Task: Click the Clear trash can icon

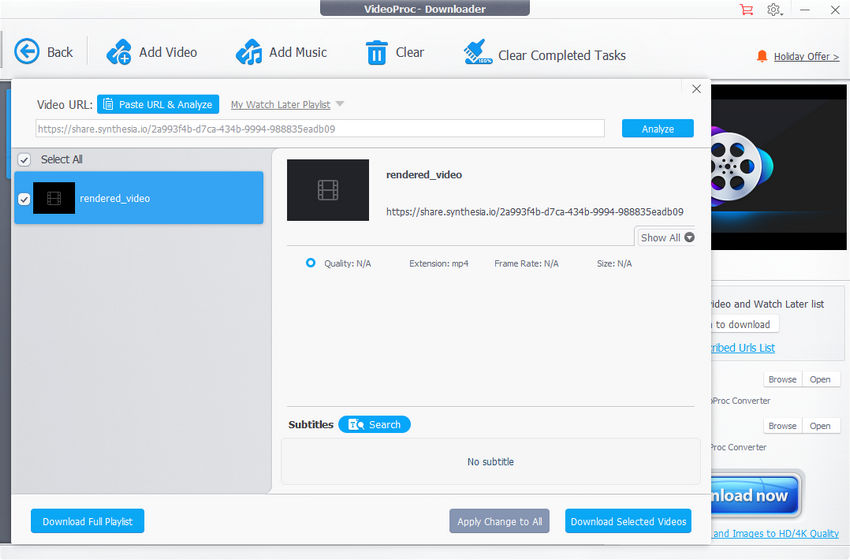Action: (x=376, y=53)
